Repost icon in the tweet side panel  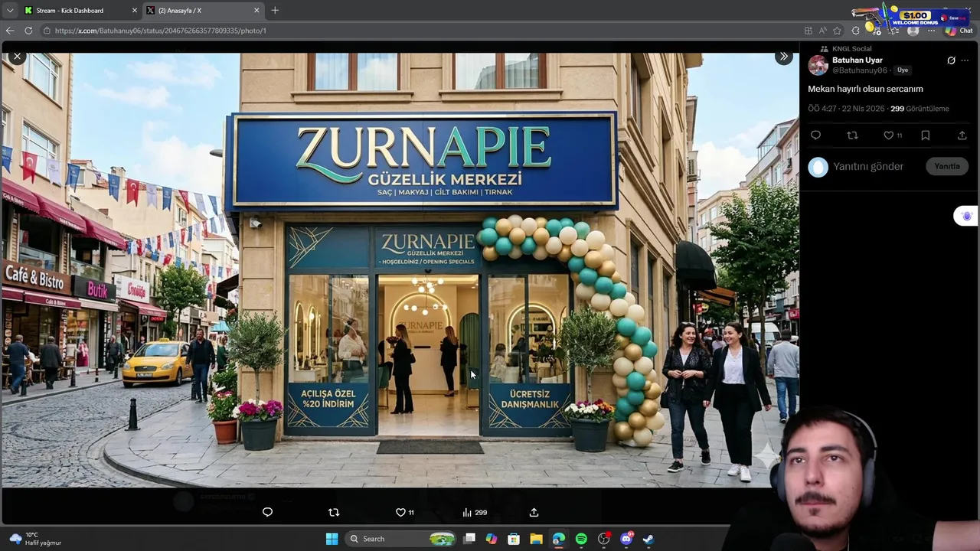[852, 135]
